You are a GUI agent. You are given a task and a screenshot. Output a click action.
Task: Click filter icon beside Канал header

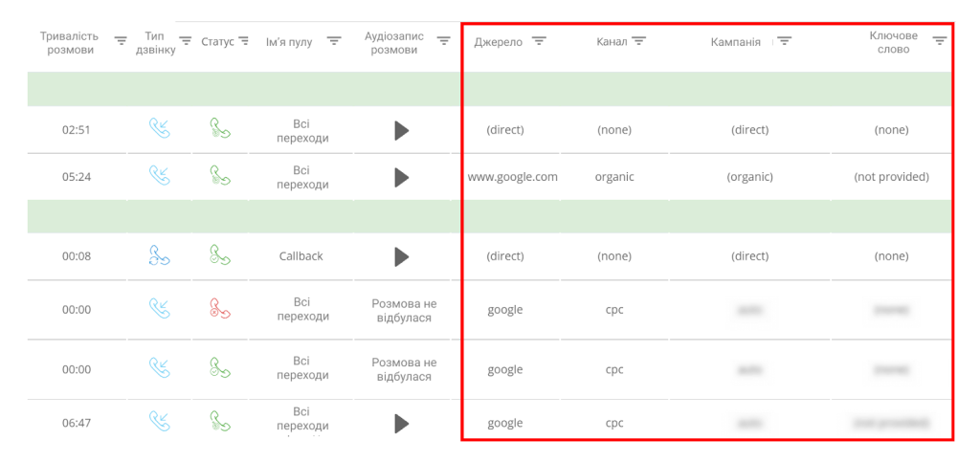[x=638, y=41]
